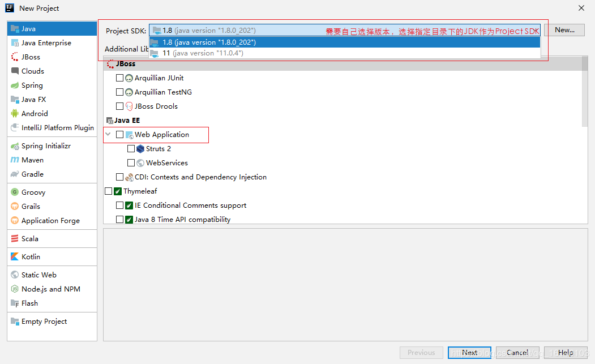Screen dimensions: 595x364
Task: Check the WebServices checkbox
Action: click(x=131, y=163)
